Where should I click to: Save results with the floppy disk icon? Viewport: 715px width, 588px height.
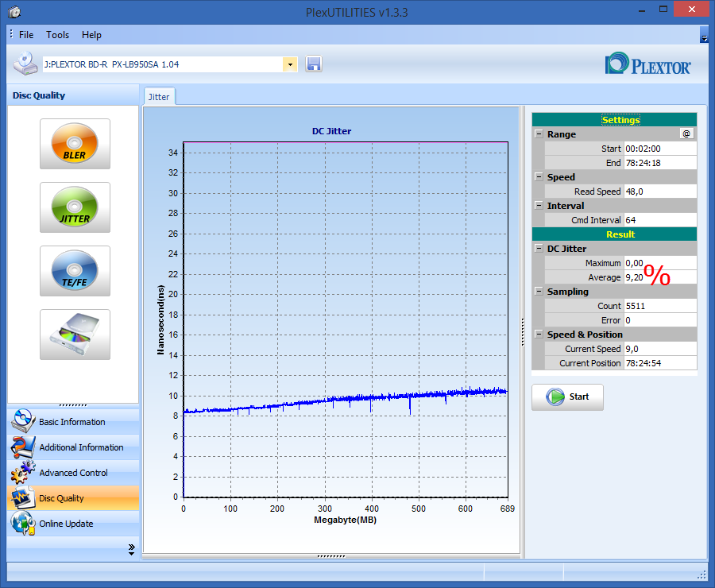coord(314,64)
